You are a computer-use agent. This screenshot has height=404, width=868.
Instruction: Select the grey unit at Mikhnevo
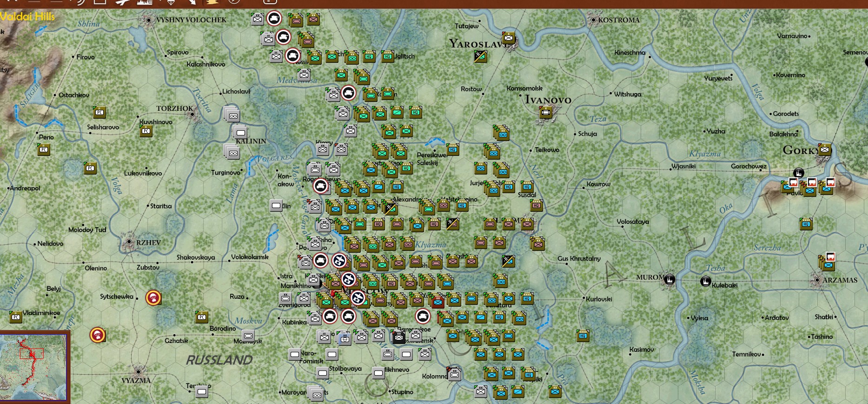378,373
